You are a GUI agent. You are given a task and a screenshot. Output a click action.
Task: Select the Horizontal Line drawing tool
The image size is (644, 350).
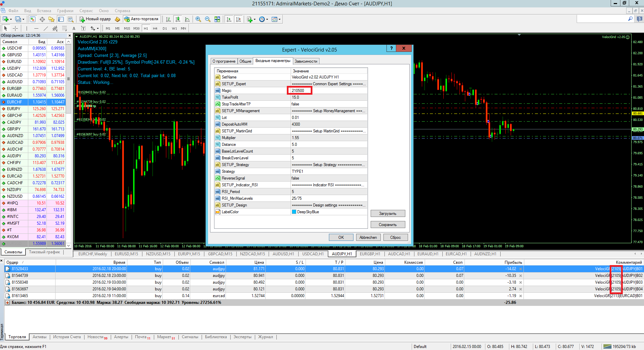pyautogui.click(x=36, y=28)
